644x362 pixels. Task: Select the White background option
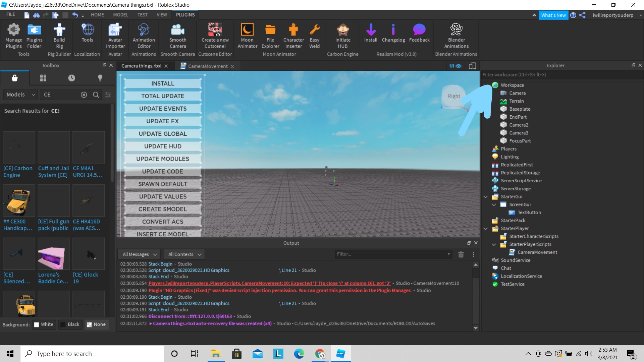[44, 324]
